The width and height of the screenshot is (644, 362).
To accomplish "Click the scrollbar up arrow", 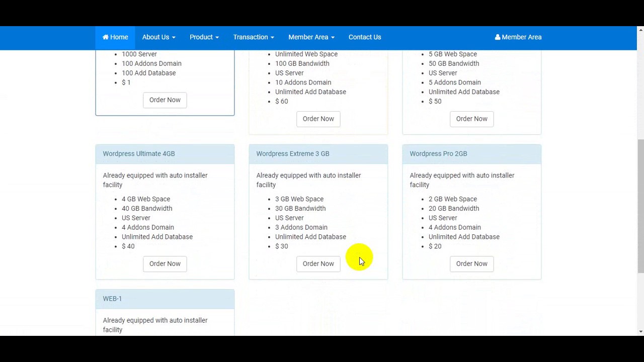I will (x=640, y=30).
